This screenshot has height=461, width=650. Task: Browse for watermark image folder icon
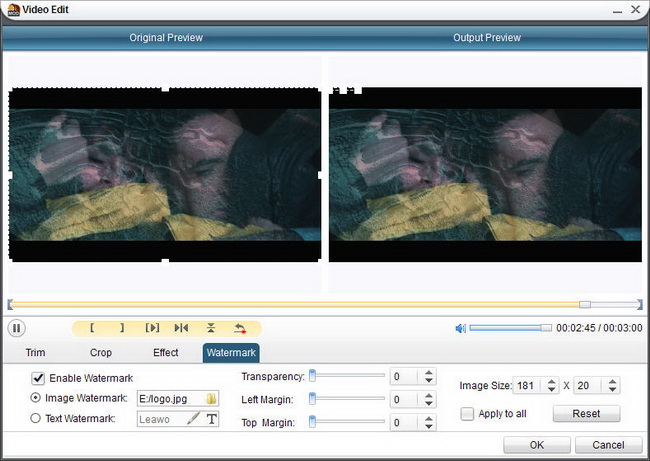click(211, 399)
